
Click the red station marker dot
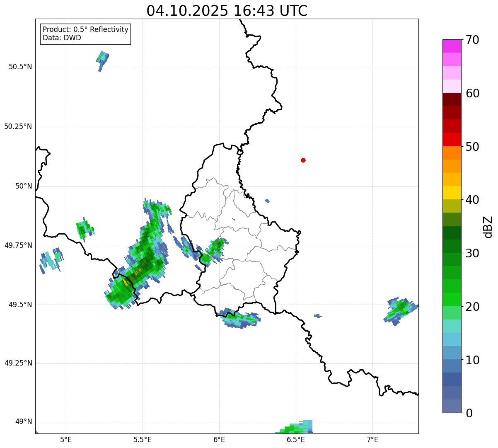[x=303, y=160]
